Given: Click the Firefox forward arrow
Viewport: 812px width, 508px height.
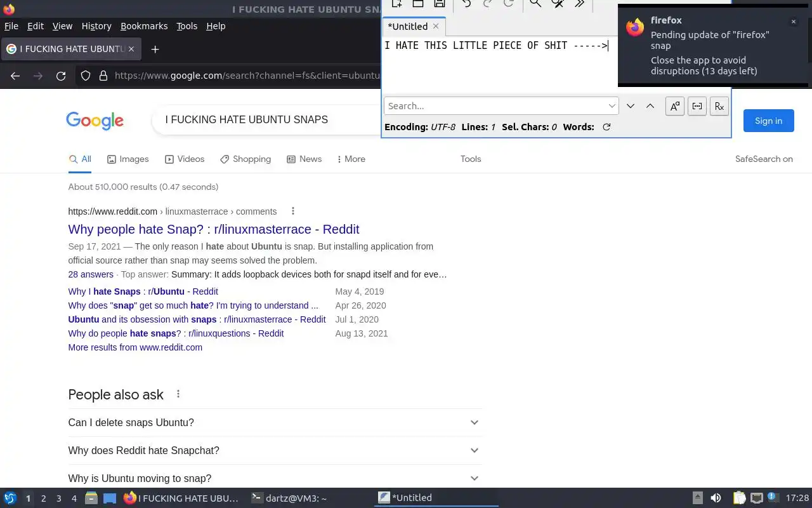Looking at the screenshot, I should coord(38,76).
